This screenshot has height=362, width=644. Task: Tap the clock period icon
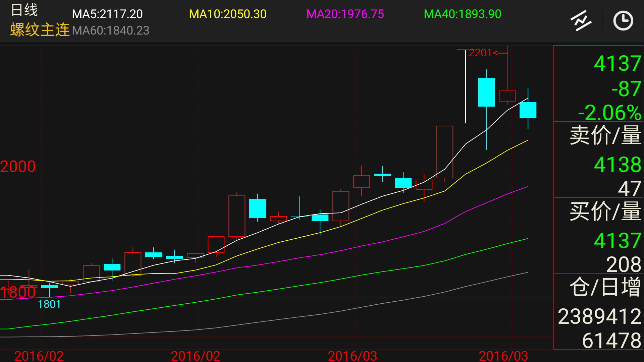click(623, 21)
